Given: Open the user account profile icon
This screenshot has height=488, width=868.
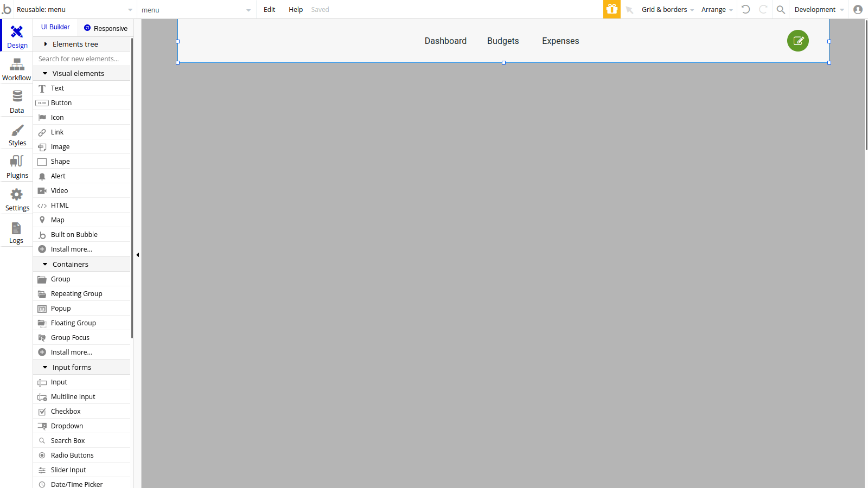Looking at the screenshot, I should [858, 10].
